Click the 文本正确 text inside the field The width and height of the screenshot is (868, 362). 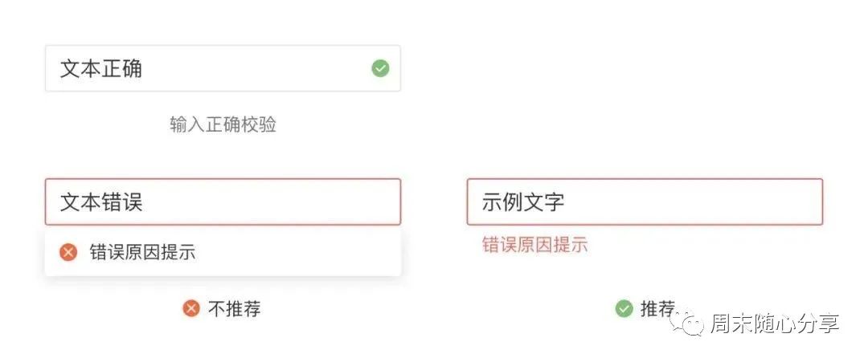click(101, 69)
